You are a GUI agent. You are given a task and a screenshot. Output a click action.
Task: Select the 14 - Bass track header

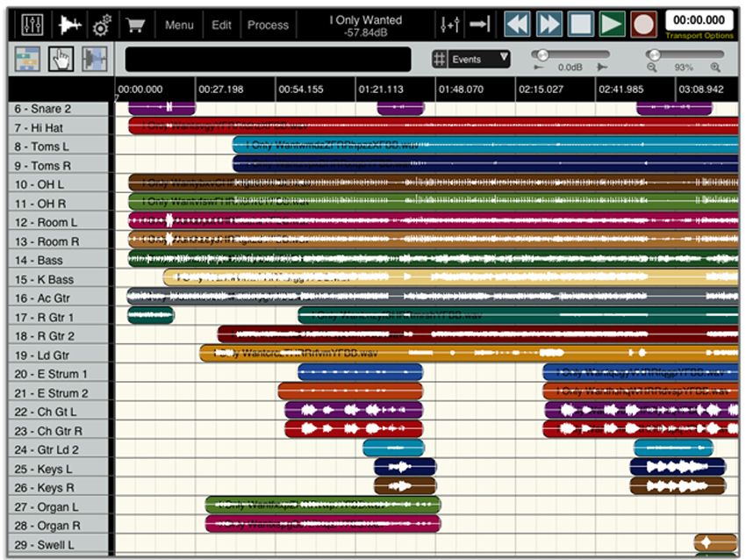[x=58, y=261]
